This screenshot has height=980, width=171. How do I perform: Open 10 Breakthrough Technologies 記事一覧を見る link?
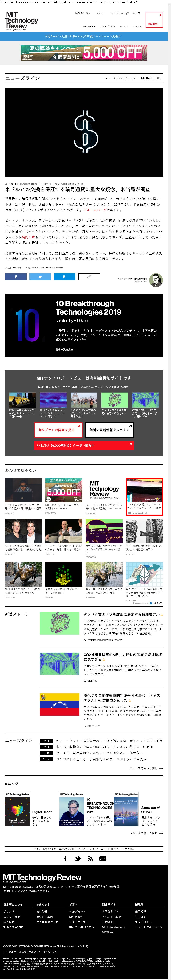click(67, 349)
